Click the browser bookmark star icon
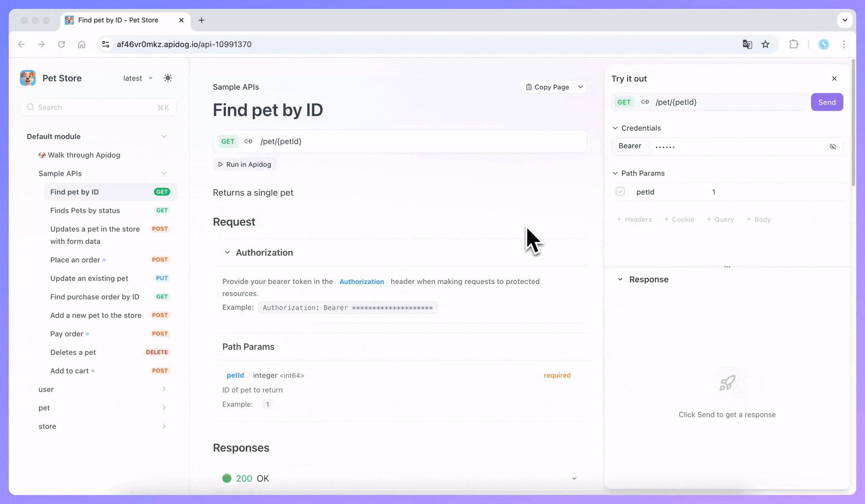This screenshot has height=504, width=865. pos(765,44)
